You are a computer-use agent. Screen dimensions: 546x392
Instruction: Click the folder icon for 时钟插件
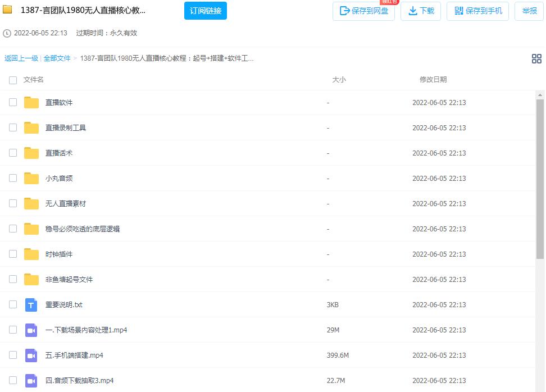(x=31, y=254)
